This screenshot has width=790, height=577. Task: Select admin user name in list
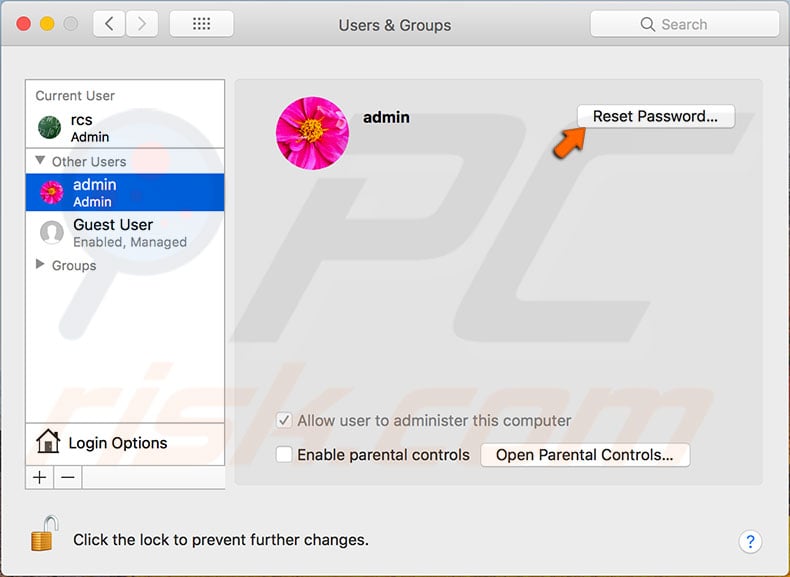pos(95,185)
